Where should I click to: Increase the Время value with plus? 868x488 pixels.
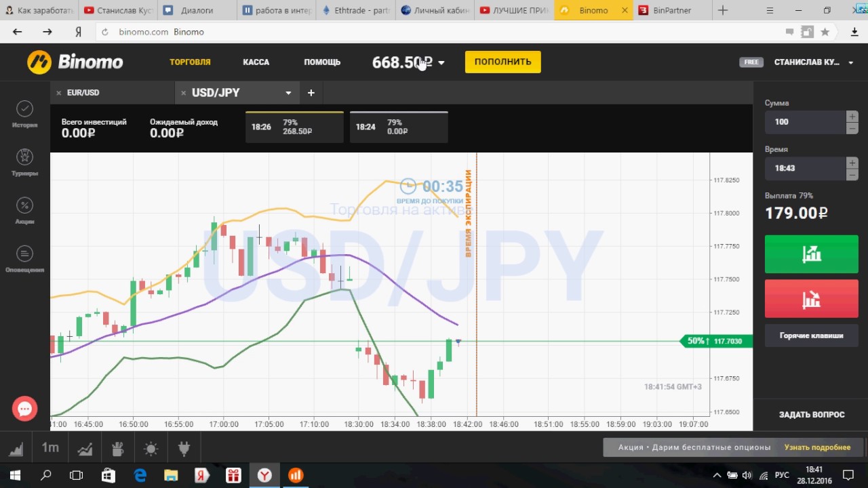point(852,163)
